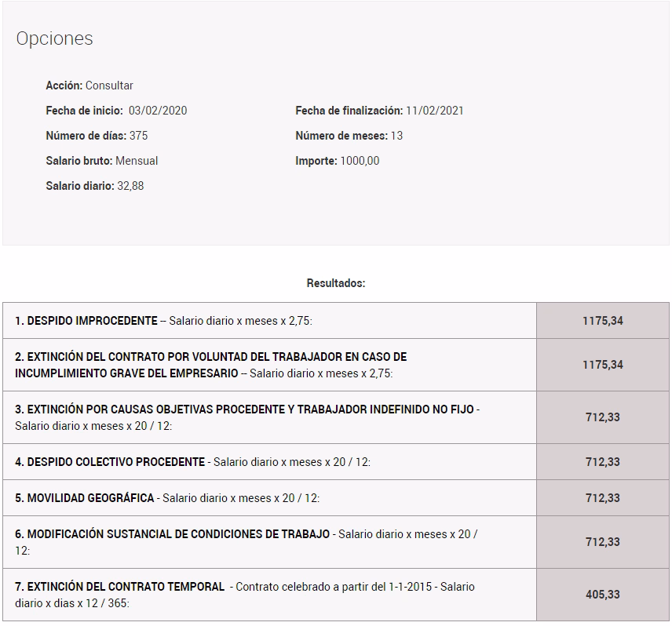The height and width of the screenshot is (626, 672).
Task: Select the Número de días value 375
Action: [138, 136]
